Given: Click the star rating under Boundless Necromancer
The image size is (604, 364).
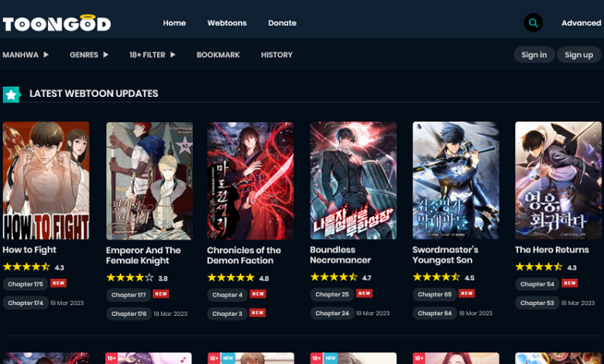Looking at the screenshot, I should [x=333, y=277].
